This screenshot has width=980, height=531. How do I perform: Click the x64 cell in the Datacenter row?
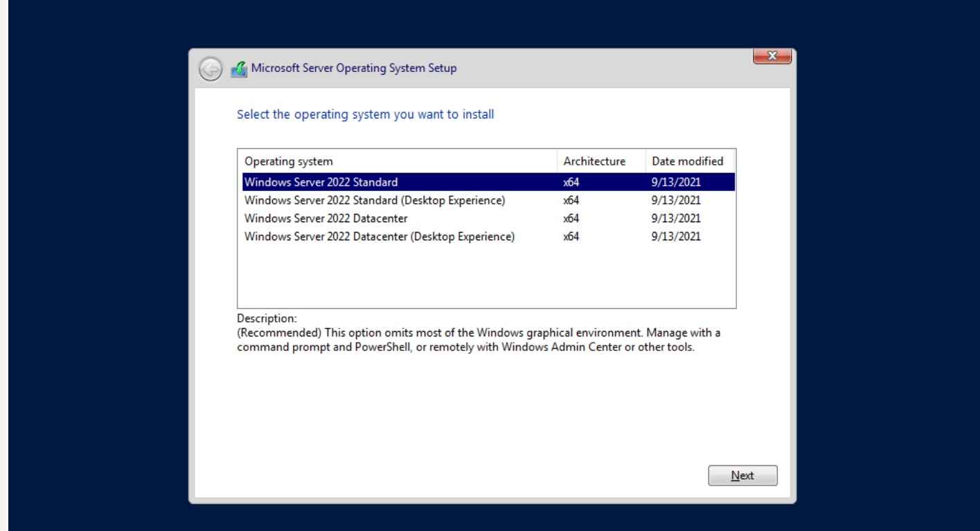point(571,219)
